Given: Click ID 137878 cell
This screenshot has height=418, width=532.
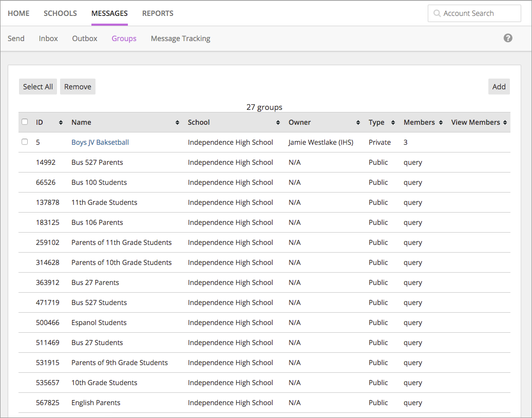Looking at the screenshot, I should pyautogui.click(x=47, y=202).
